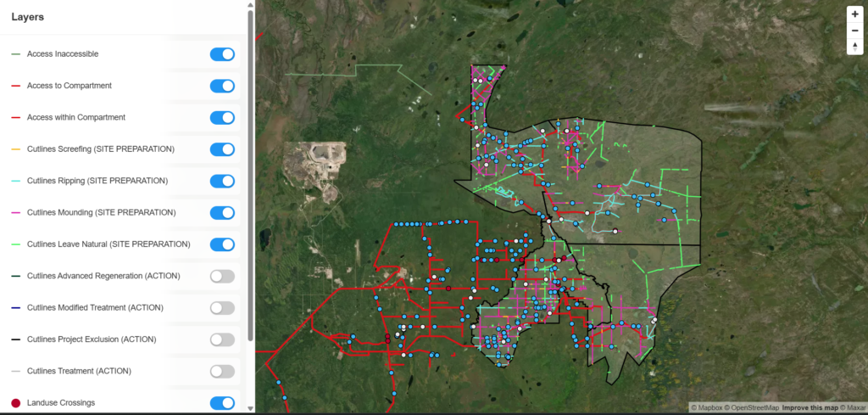Reset map bearing to north

pyautogui.click(x=854, y=47)
